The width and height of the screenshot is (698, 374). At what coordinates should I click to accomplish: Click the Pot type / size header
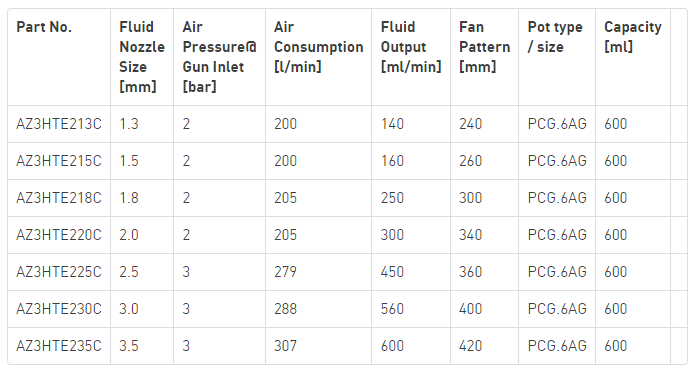555,37
